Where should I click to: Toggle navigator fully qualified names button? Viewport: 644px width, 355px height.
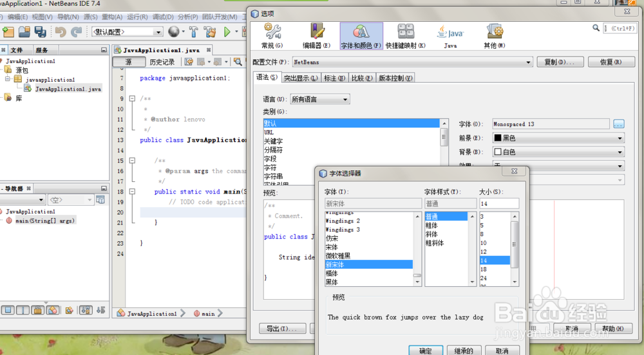click(69, 311)
